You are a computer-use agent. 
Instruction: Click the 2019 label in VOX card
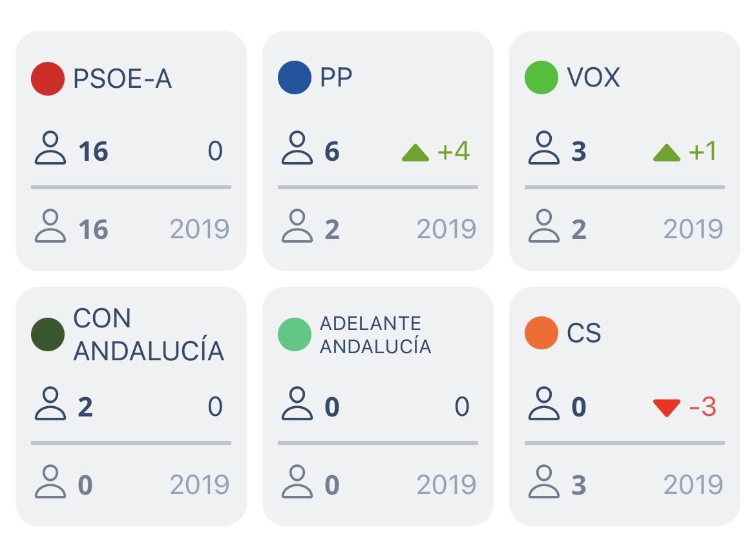tap(693, 229)
